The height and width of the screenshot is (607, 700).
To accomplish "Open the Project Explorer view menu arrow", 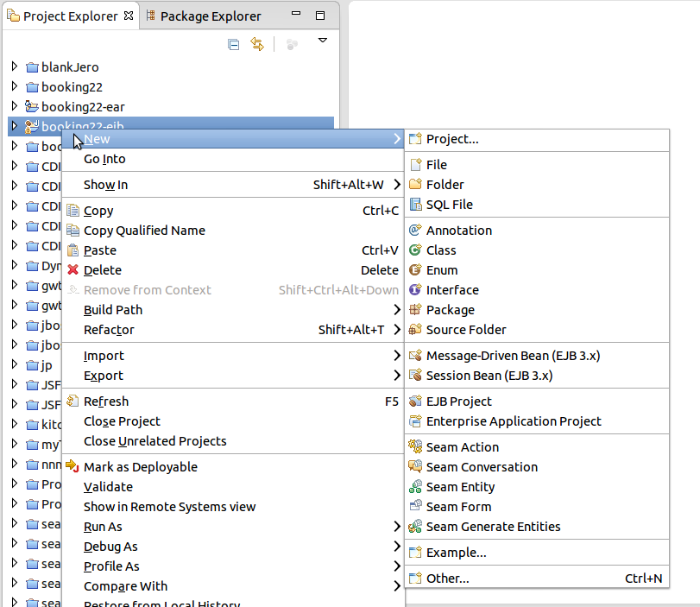I will [323, 41].
